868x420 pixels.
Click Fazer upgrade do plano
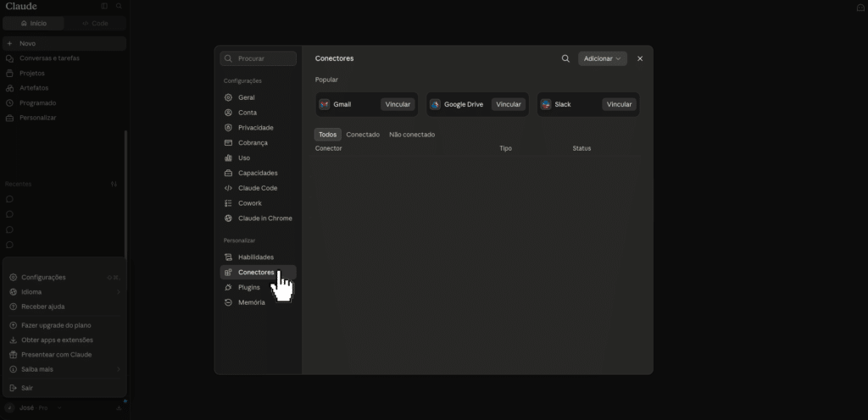(x=64, y=325)
